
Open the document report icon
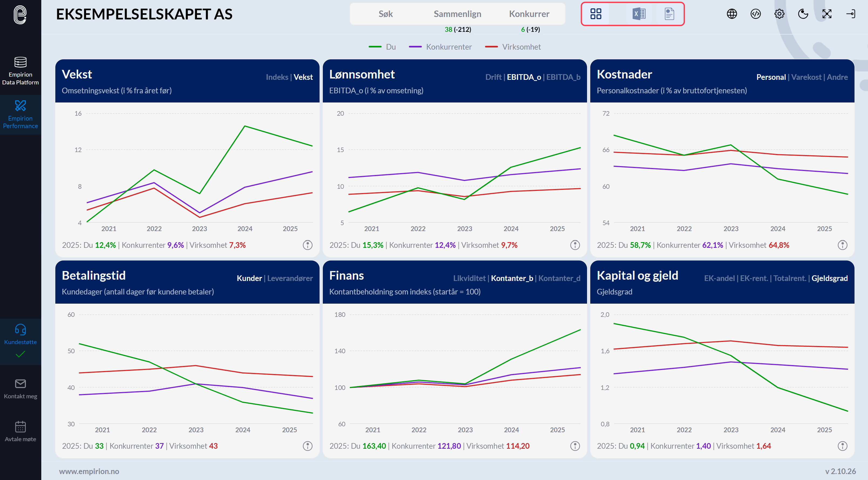[x=669, y=14]
